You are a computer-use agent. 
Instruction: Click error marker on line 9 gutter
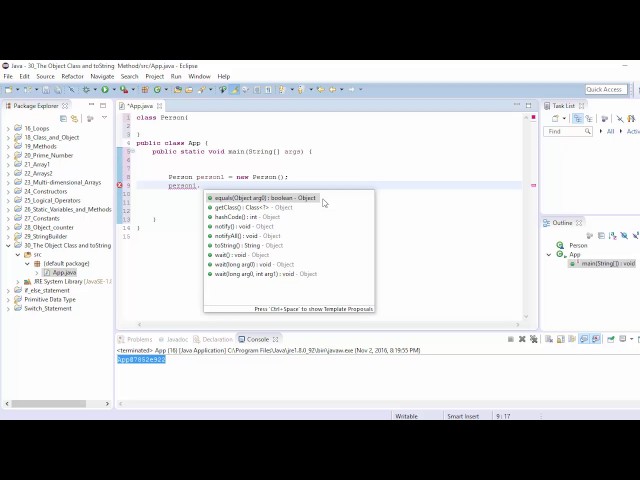click(x=120, y=185)
